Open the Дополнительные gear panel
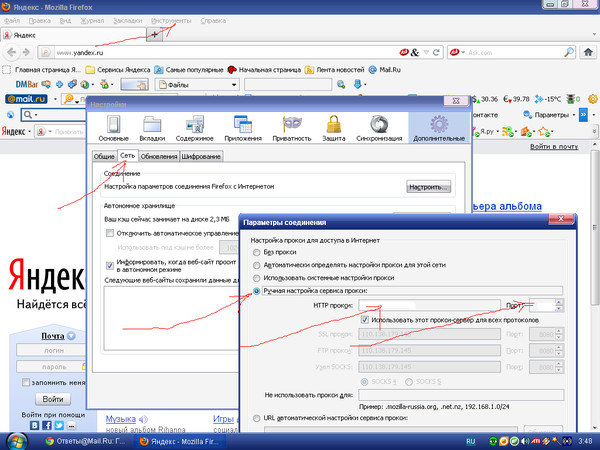This screenshot has height=450, width=600. [x=439, y=129]
